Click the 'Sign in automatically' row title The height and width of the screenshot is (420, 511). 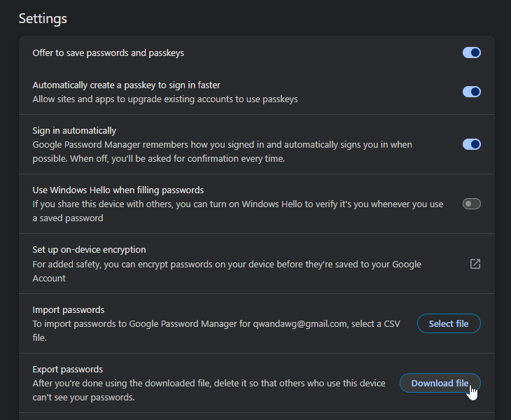point(74,131)
